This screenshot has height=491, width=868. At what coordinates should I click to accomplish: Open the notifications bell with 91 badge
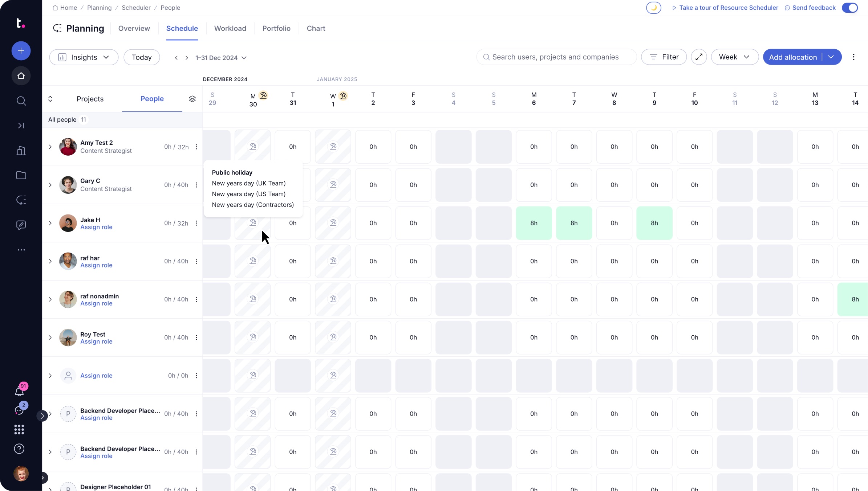pyautogui.click(x=19, y=391)
